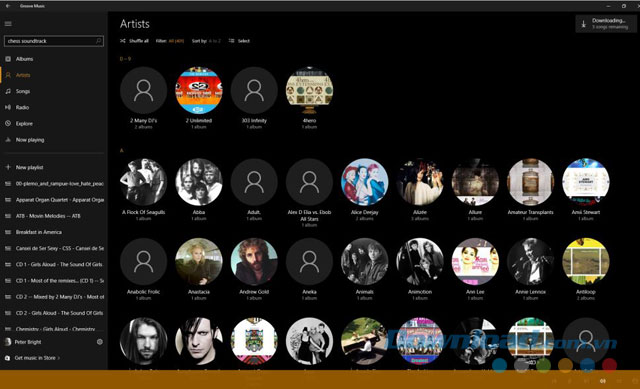Screen dimensions: 640x389
Task: Open the Amii Stewart artist picture
Action: 586,182
